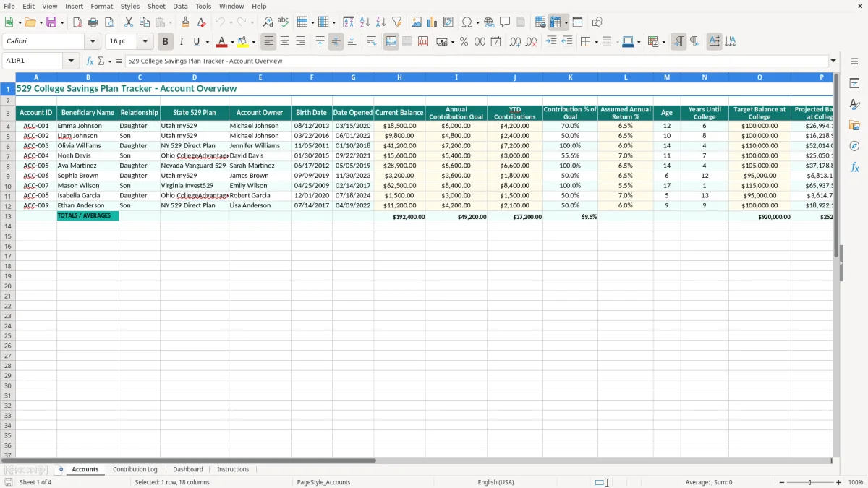Click the Sort Ascending icon
Image resolution: width=868 pixels, height=488 pixels.
click(365, 22)
